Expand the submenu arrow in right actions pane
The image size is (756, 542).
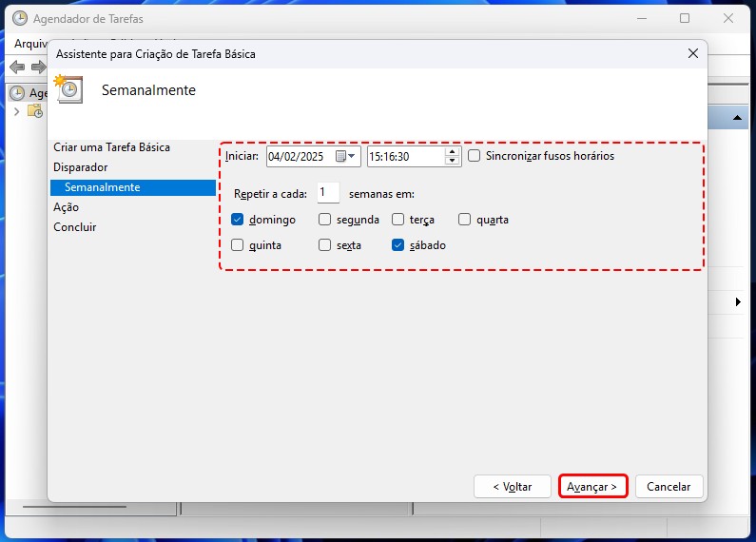[x=739, y=302]
